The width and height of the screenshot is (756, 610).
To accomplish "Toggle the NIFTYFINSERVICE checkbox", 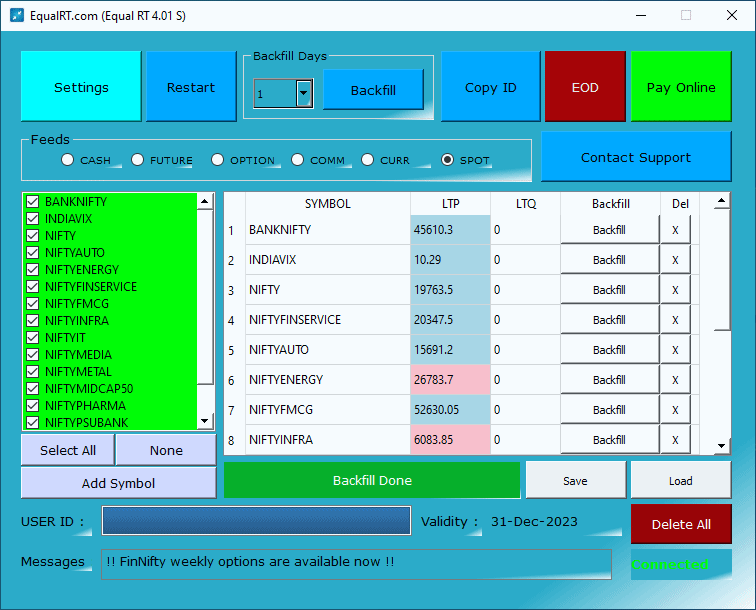I will [33, 286].
